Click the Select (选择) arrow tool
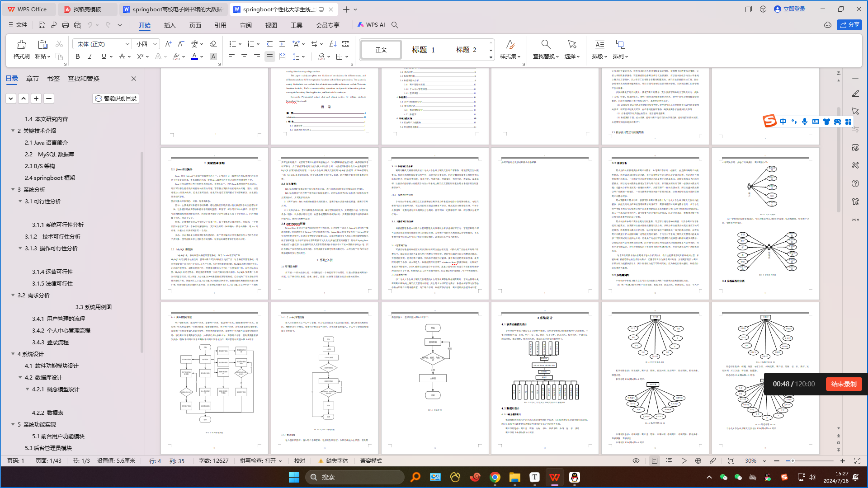Image resolution: width=868 pixels, height=488 pixels. (x=572, y=49)
